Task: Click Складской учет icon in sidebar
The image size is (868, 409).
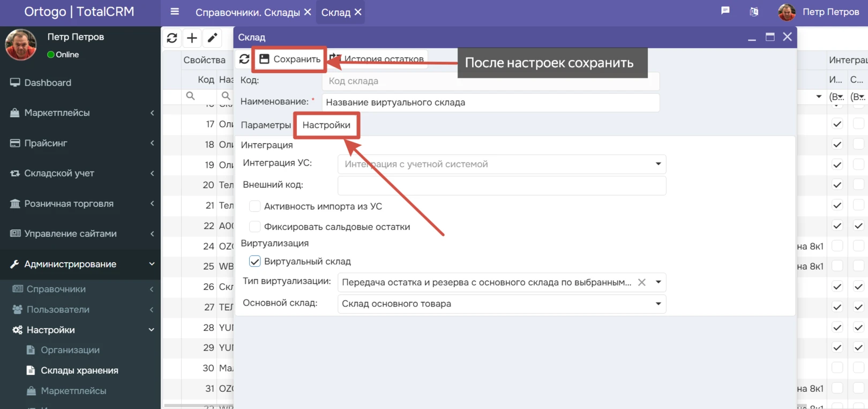Action: pyautogui.click(x=15, y=173)
